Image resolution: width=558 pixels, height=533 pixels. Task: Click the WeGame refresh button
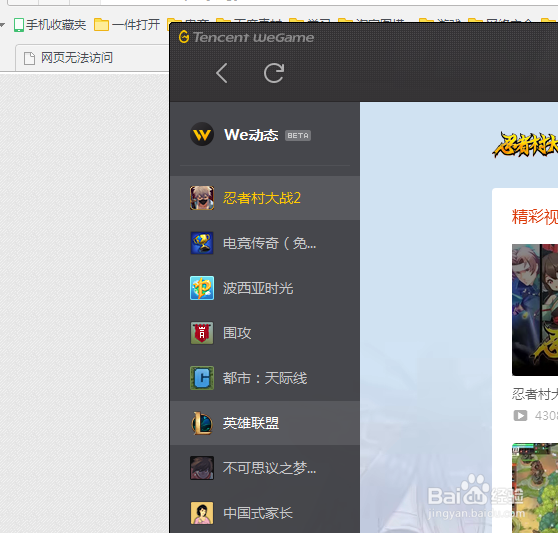click(274, 73)
